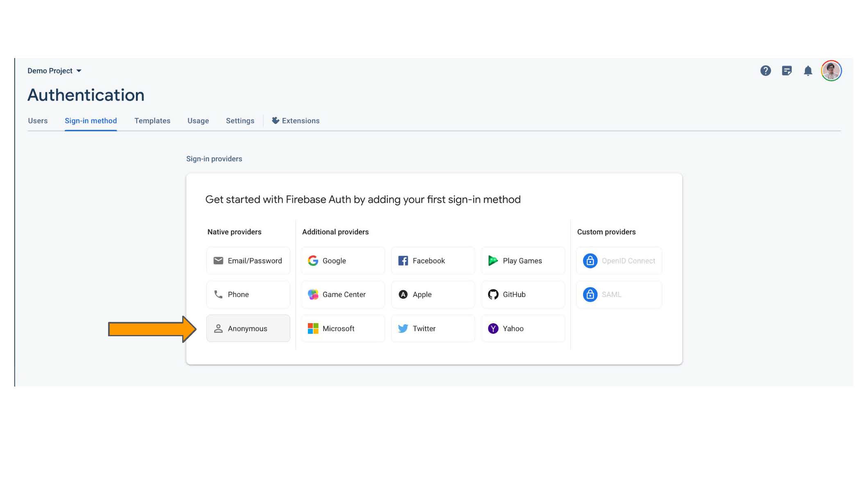Viewport: 868px width, 488px height.
Task: Click the phone handset icon
Action: click(218, 295)
